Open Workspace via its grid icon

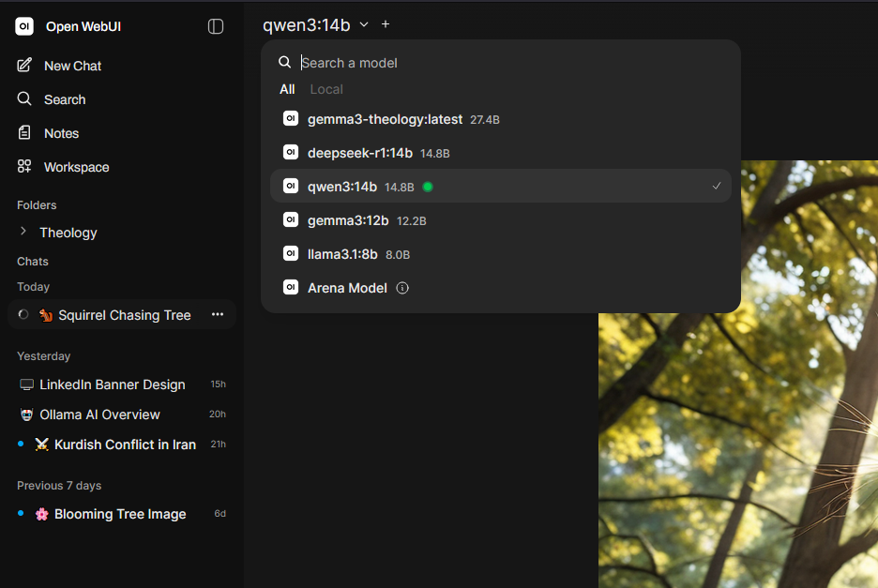(x=24, y=166)
